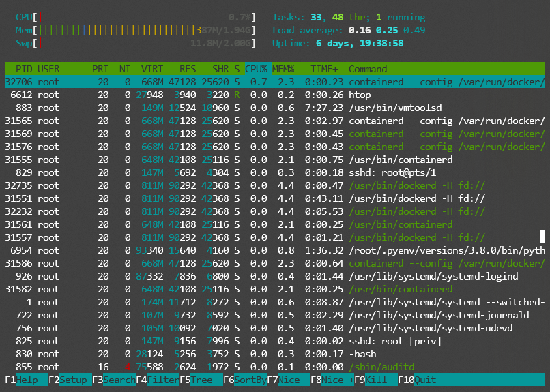Image resolution: width=550 pixels, height=392 pixels.
Task: Select the systemd-udevd process row
Action: (275, 328)
